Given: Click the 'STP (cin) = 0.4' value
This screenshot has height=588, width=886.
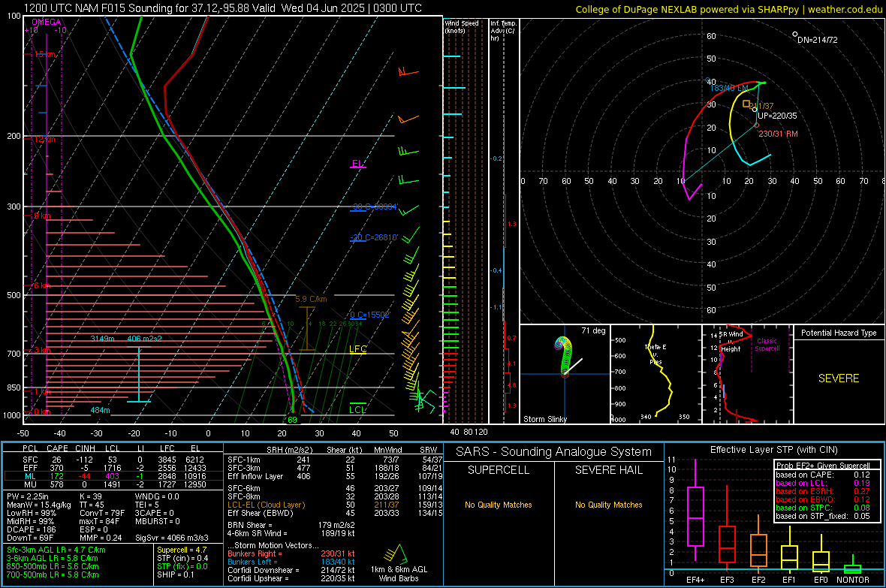Looking at the screenshot, I should pos(182,558).
